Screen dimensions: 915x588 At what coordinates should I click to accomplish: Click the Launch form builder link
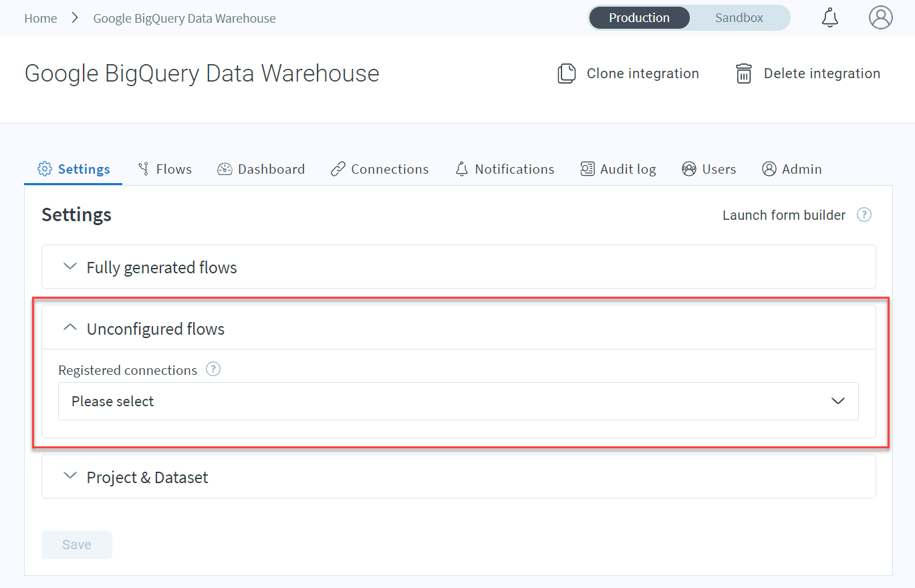pyautogui.click(x=784, y=215)
